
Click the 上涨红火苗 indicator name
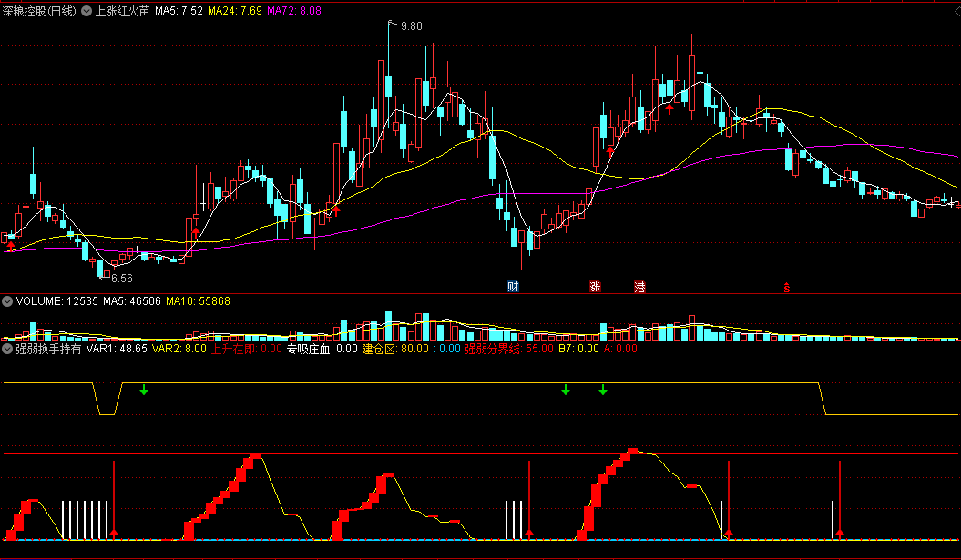click(122, 11)
